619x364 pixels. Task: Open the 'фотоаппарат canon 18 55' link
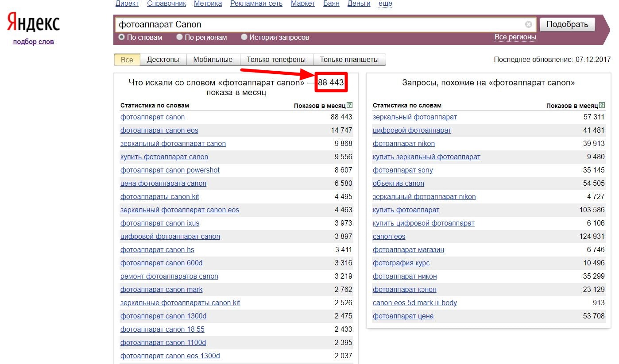point(162,330)
